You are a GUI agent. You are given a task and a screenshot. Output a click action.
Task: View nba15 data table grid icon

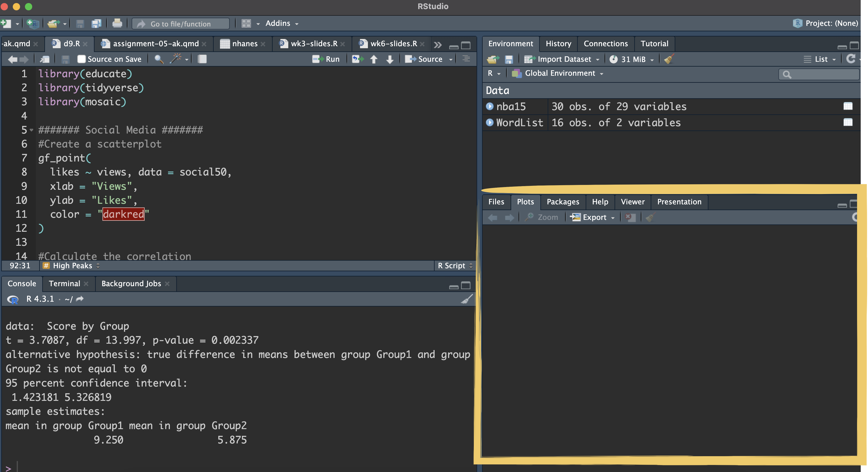tap(848, 106)
